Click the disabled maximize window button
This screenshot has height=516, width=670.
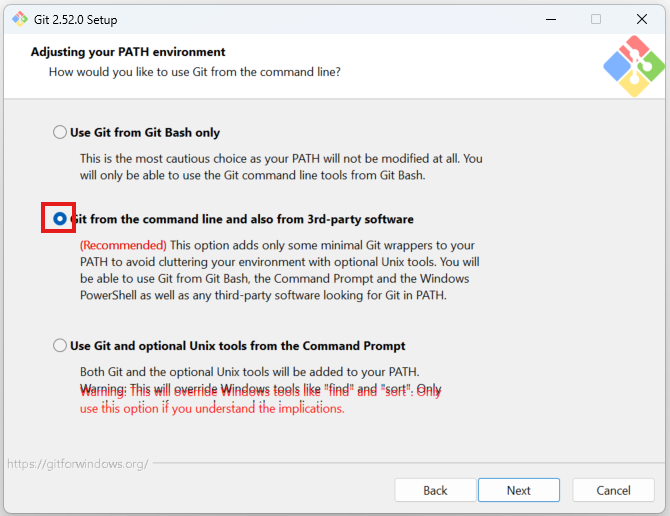click(596, 19)
